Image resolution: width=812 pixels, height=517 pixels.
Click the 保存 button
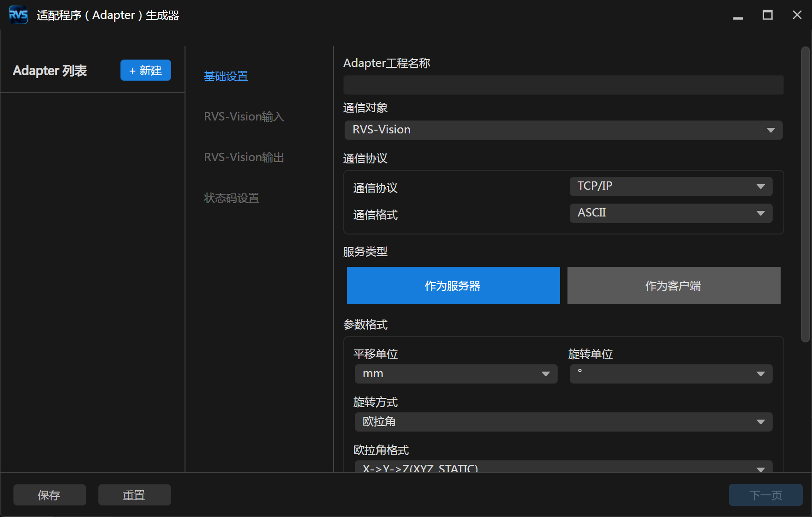click(50, 495)
